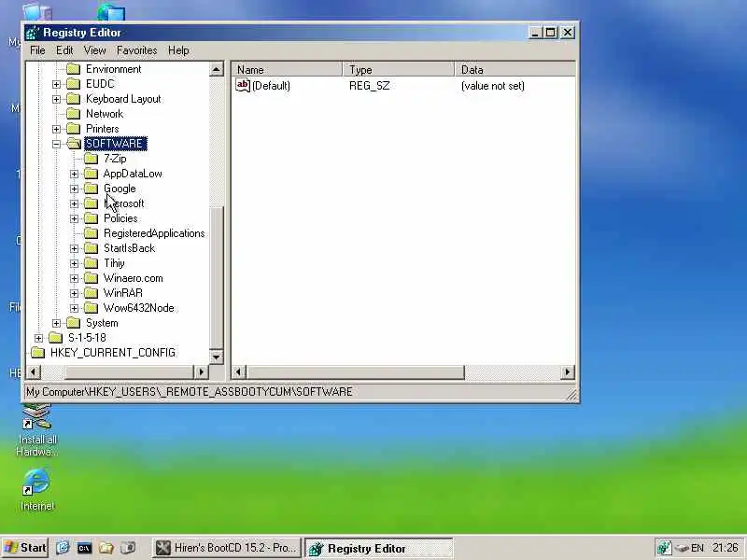Click the REG_SZ type cell

[369, 86]
